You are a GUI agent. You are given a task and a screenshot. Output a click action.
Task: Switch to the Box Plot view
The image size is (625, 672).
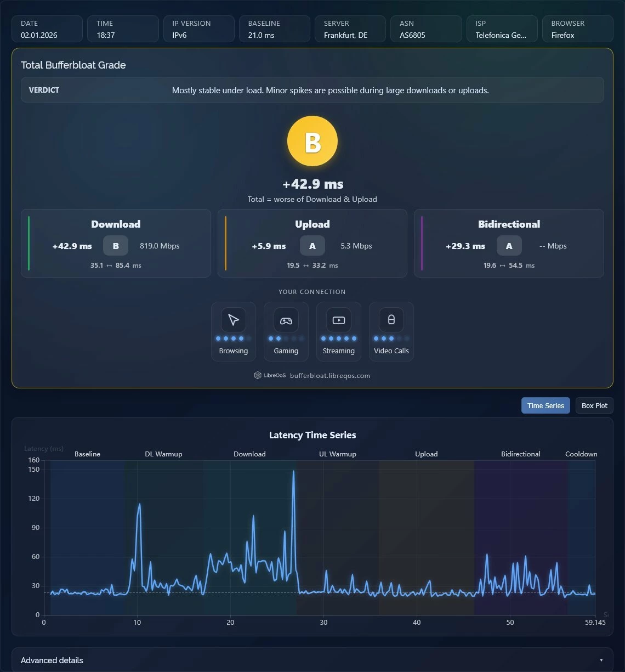[594, 405]
